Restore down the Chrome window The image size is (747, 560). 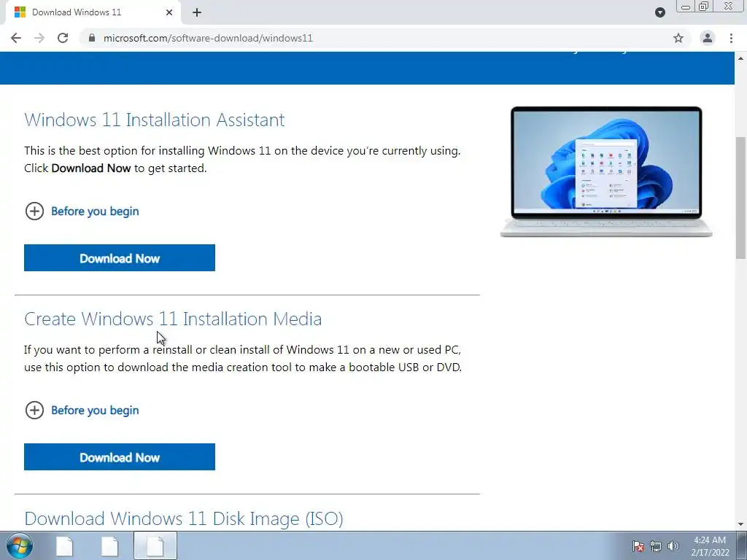(703, 7)
